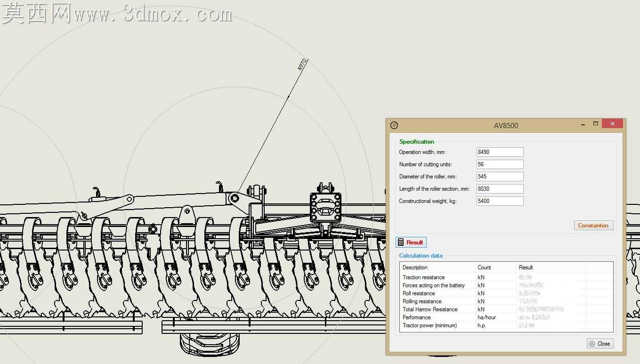Screen dimensions: 640x364
Task: Click the R970 dimension label in drawing
Action: click(x=302, y=65)
